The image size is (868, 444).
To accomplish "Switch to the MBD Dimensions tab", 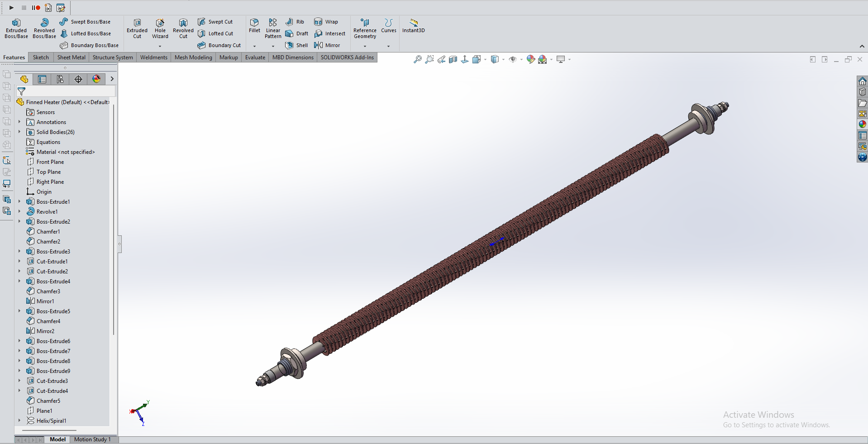I will pyautogui.click(x=293, y=57).
